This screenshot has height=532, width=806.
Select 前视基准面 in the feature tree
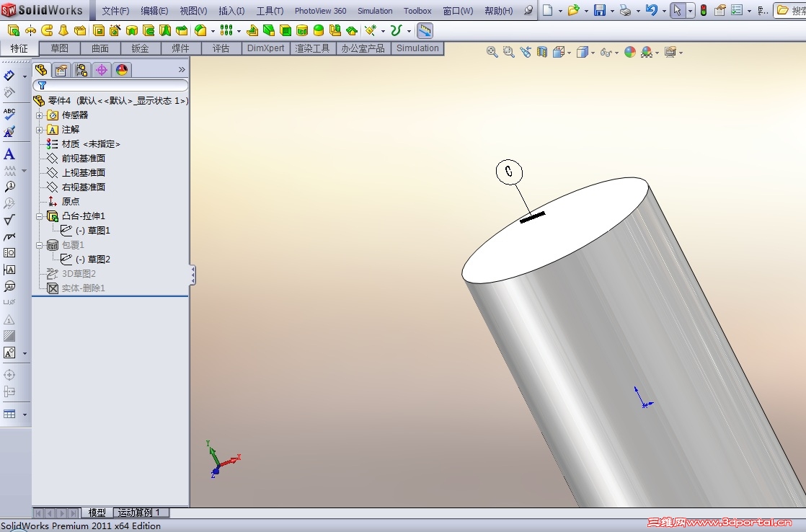click(84, 159)
